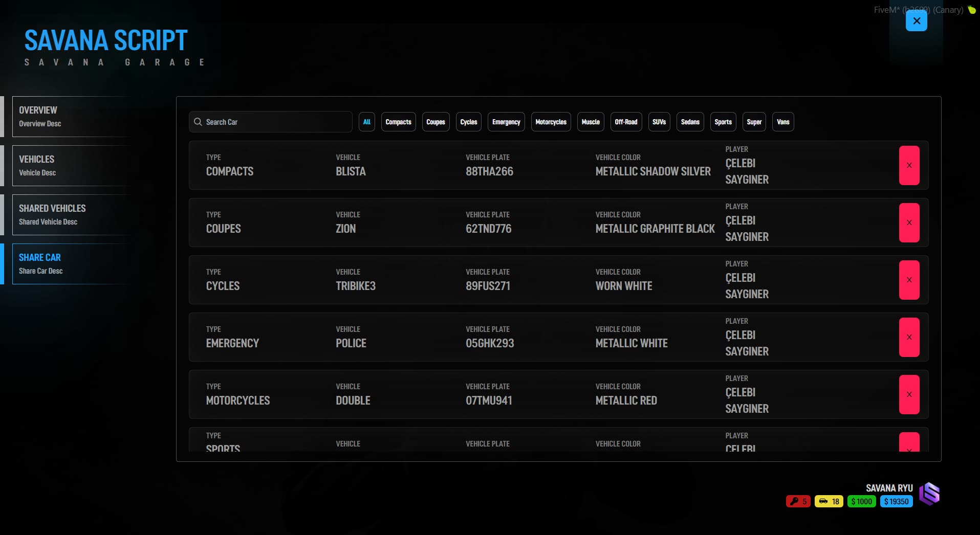Select the All filter
This screenshot has height=535, width=980.
coord(366,122)
